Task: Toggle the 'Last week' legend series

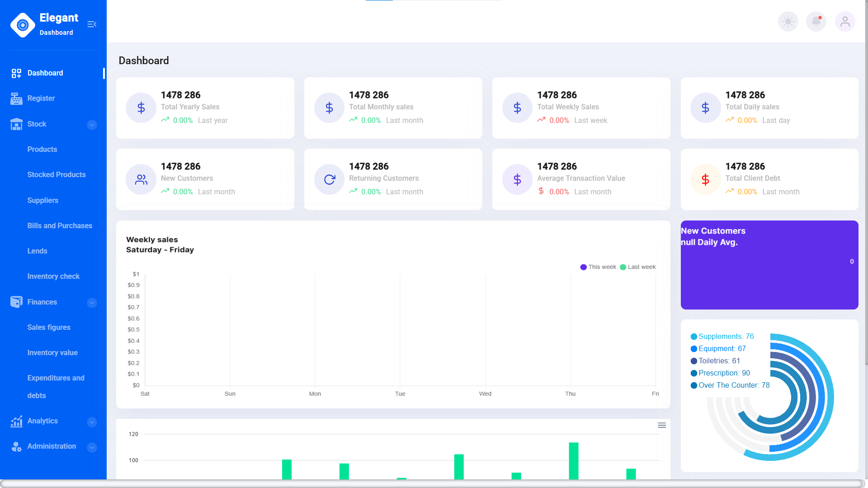Action: (x=638, y=267)
